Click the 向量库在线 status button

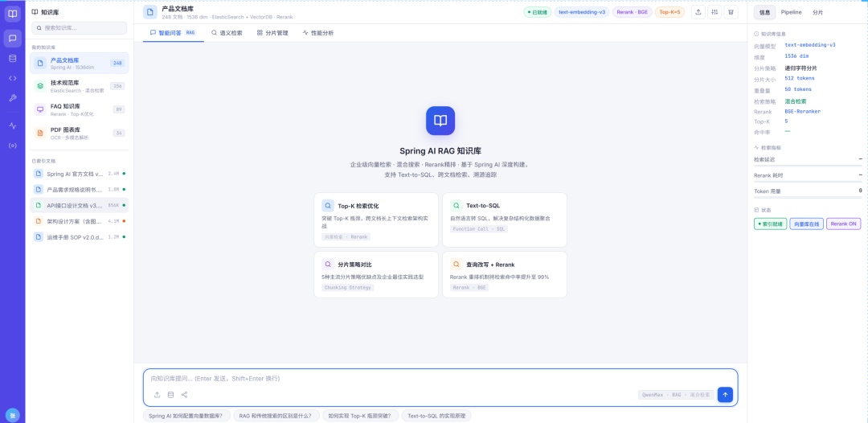coord(807,224)
